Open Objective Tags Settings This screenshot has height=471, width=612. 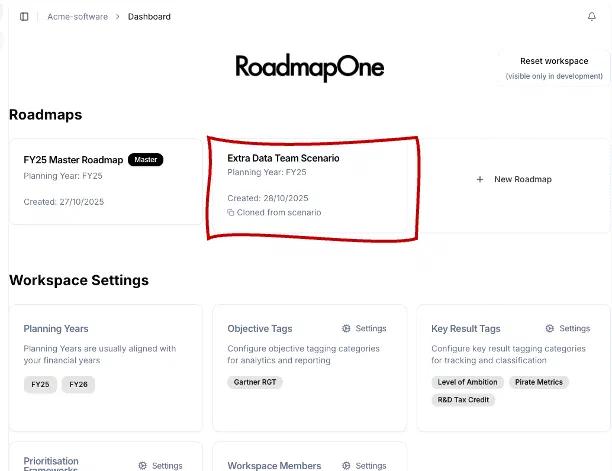tap(364, 329)
